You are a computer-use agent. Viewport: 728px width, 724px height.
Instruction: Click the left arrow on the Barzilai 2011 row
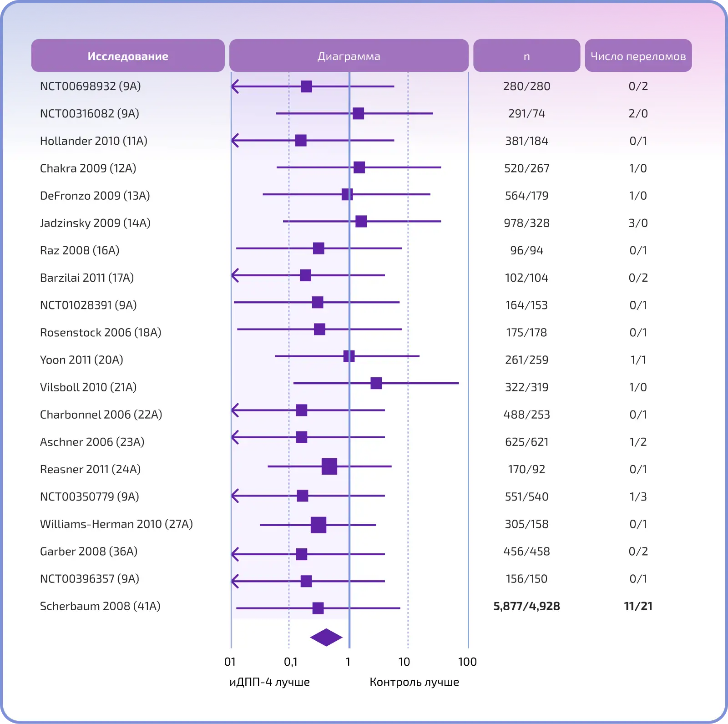235,275
